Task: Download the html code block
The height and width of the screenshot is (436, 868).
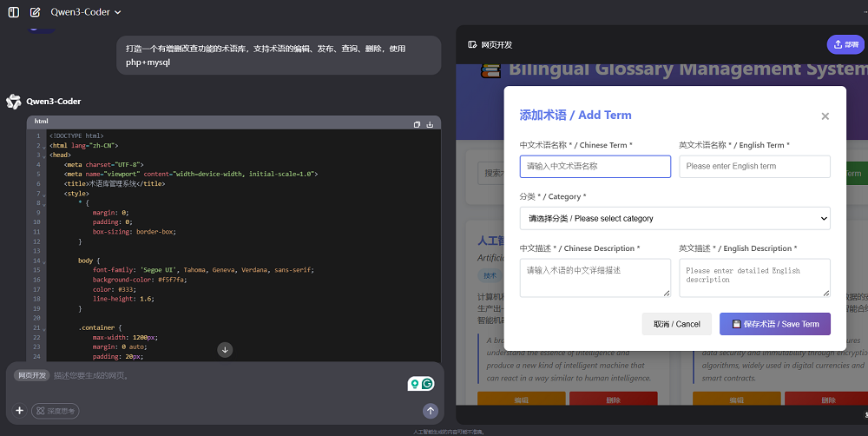Action: tap(430, 124)
